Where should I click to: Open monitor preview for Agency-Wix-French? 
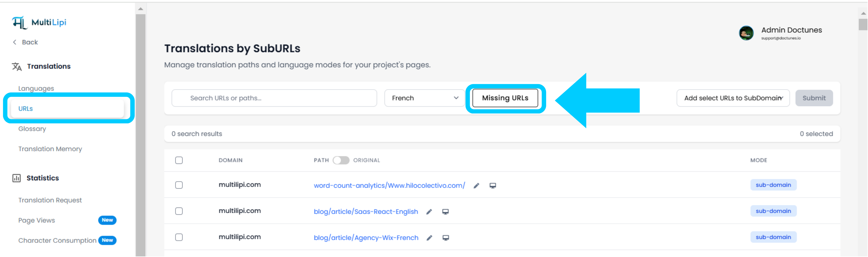click(x=445, y=237)
